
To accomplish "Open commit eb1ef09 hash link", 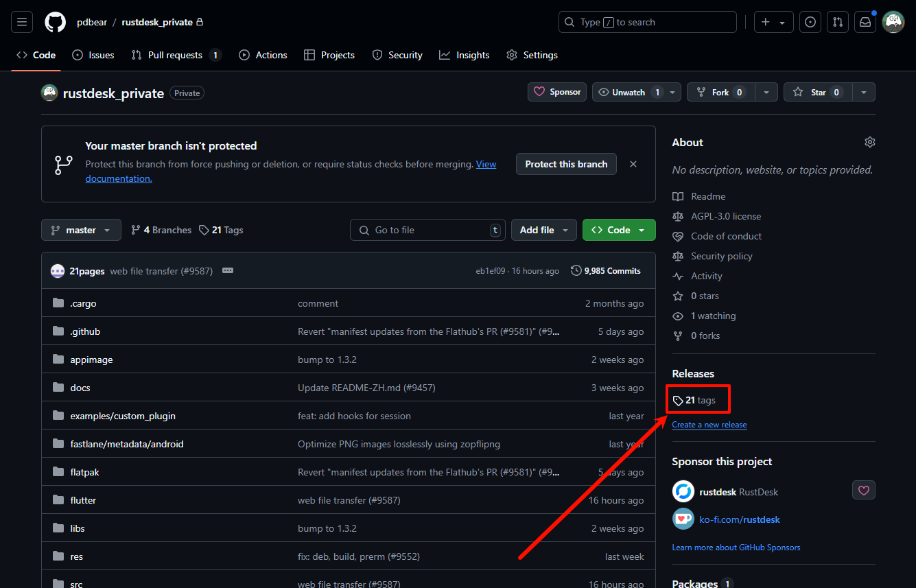I will (x=491, y=271).
